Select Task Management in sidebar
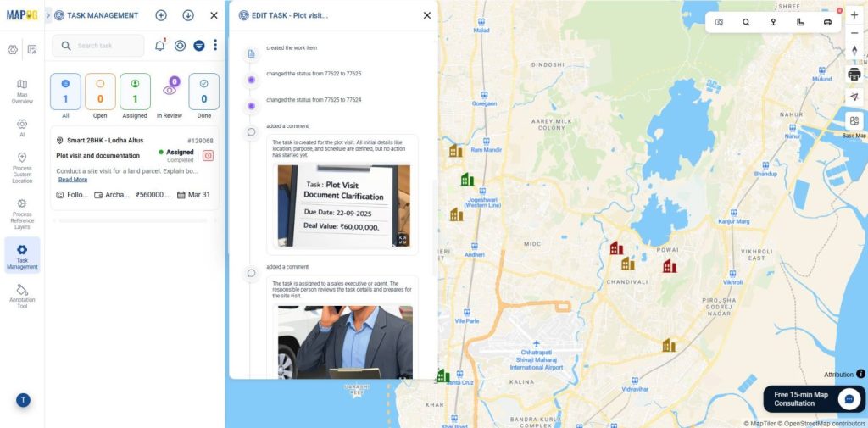Viewport: 868px width, 428px height. click(x=22, y=256)
